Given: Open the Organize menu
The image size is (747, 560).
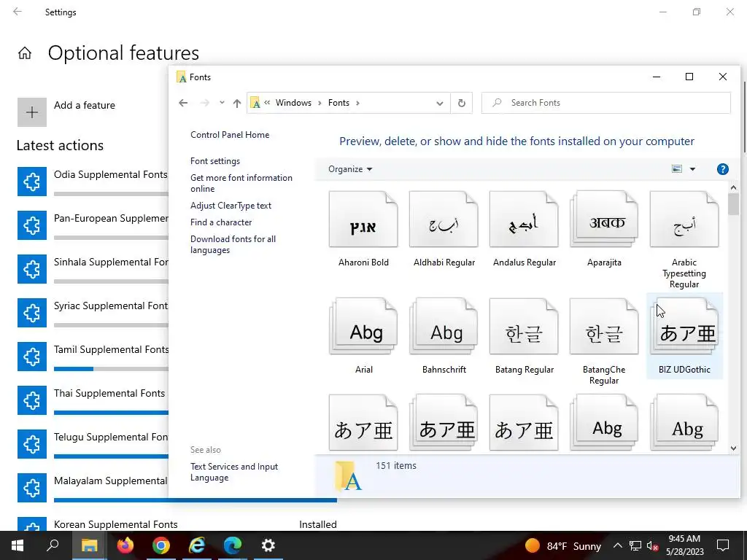Looking at the screenshot, I should [x=349, y=169].
